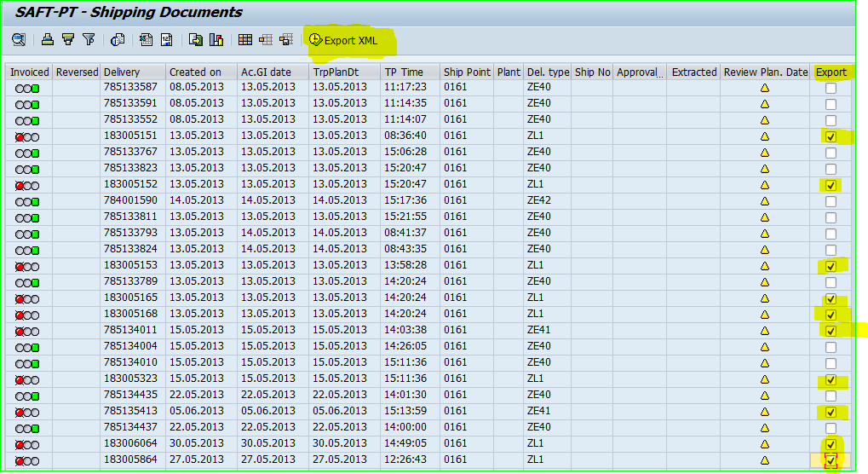Image resolution: width=868 pixels, height=474 pixels.
Task: Open the bar chart Graphic icon
Action: click(216, 39)
